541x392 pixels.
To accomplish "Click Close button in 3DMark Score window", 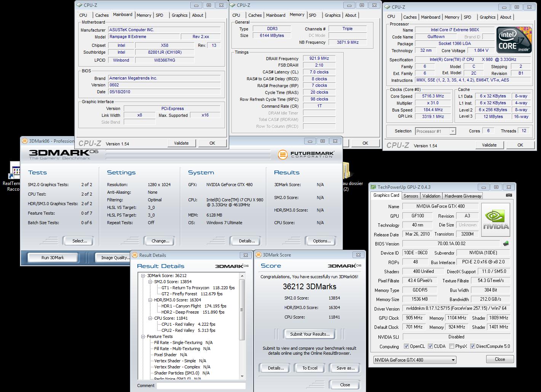I will click(x=345, y=385).
